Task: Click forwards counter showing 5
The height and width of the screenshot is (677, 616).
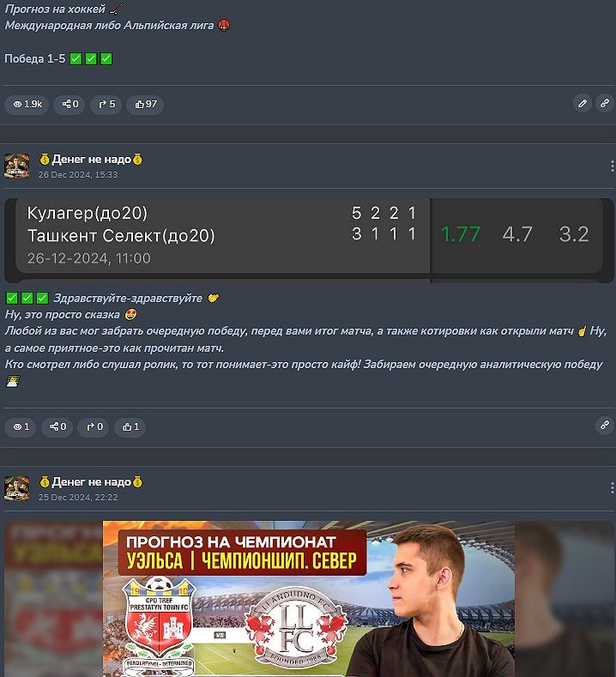Action: pyautogui.click(x=106, y=104)
